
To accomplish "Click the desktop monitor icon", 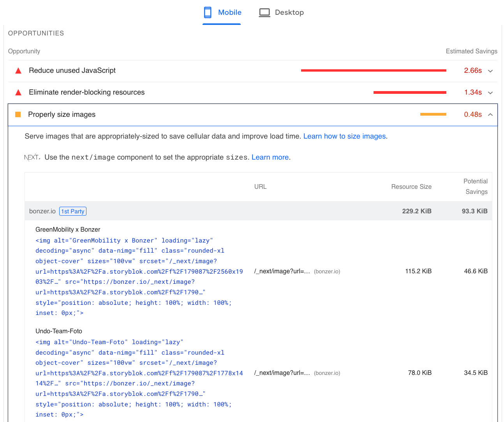I will click(x=264, y=13).
